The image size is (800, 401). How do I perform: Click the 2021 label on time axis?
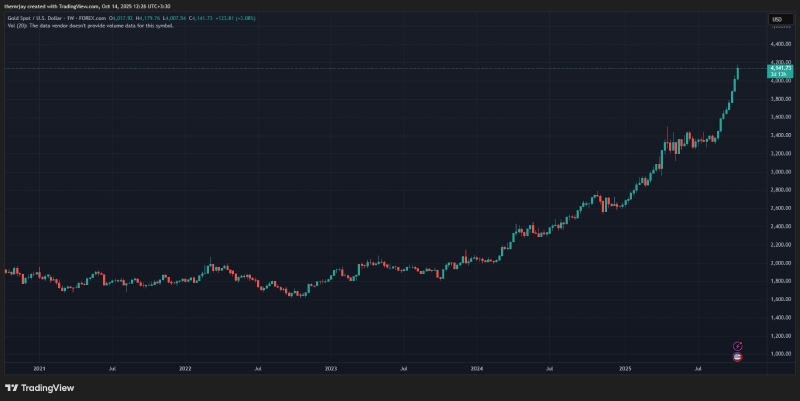click(40, 368)
